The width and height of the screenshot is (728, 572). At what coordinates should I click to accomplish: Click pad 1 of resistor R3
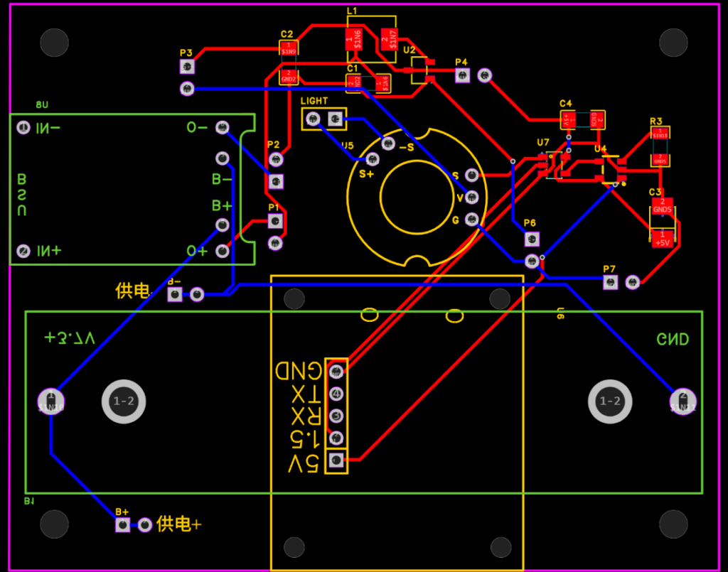pos(660,133)
